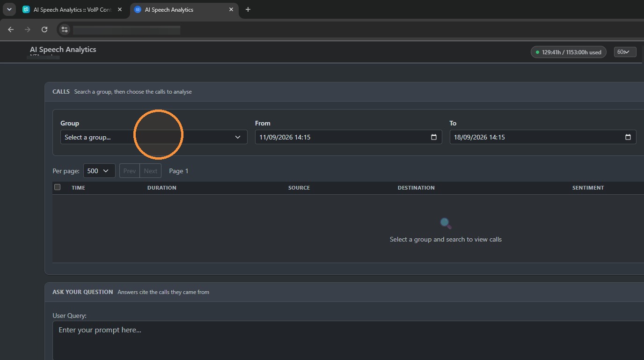Click the browser reload icon
644x360 pixels.
click(44, 29)
